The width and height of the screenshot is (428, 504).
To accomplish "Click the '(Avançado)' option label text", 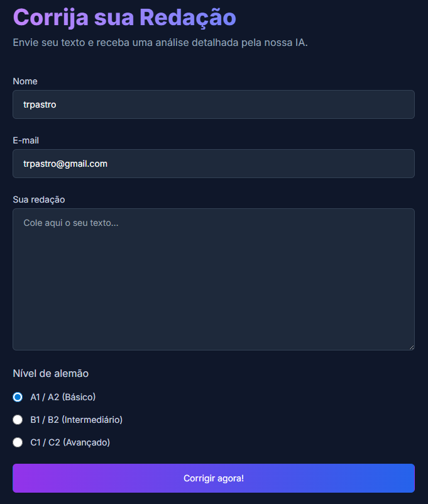I will [86, 442].
